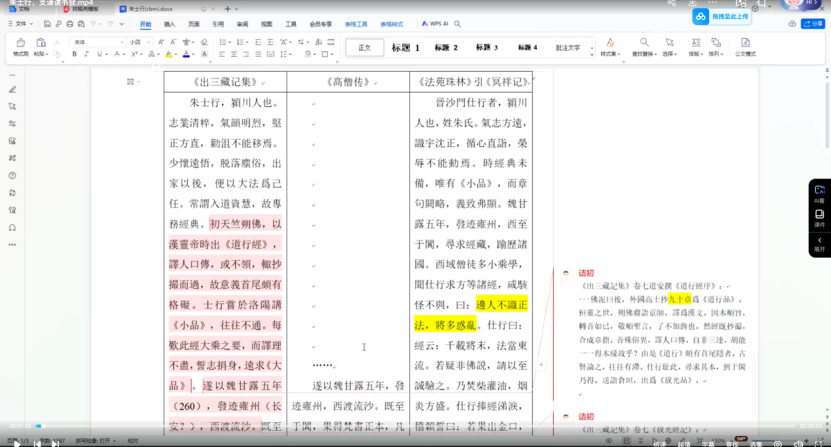Click the Print Preview icon

(x=81, y=24)
